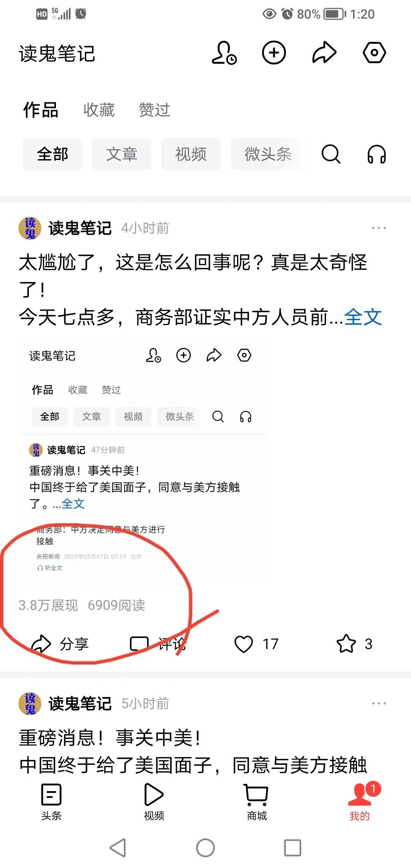Tap Android back triangle navigation button
The image size is (411, 868).
(x=118, y=848)
